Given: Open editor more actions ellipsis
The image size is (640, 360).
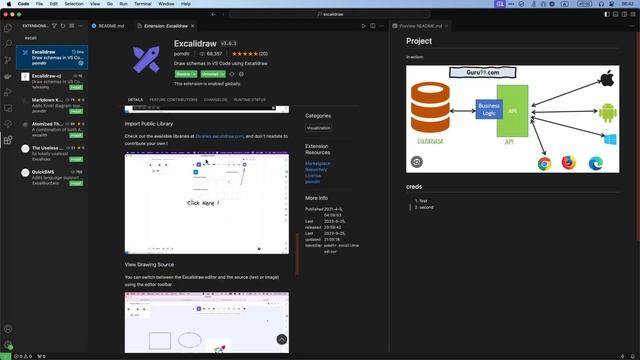Looking at the screenshot, I should coord(382,26).
